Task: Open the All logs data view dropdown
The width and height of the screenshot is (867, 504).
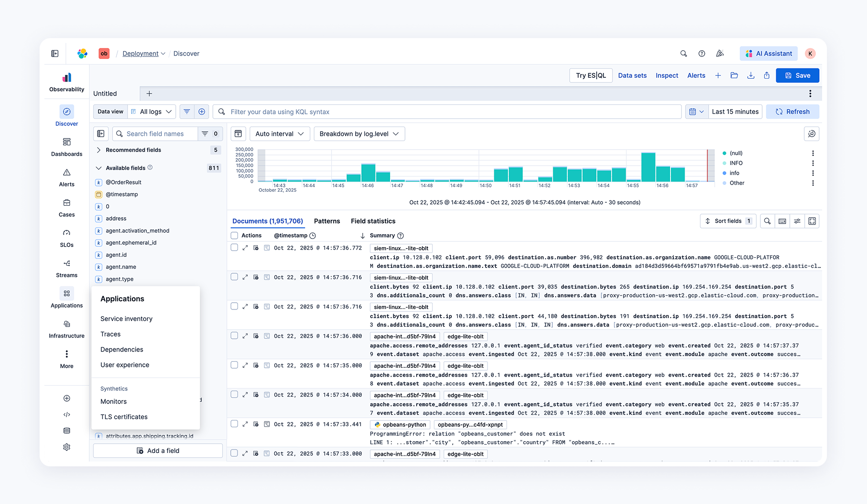Action: (152, 112)
